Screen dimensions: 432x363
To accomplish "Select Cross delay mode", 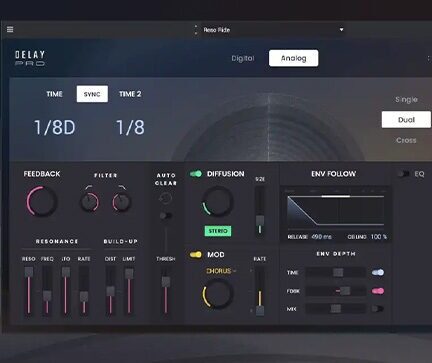I will click(406, 140).
